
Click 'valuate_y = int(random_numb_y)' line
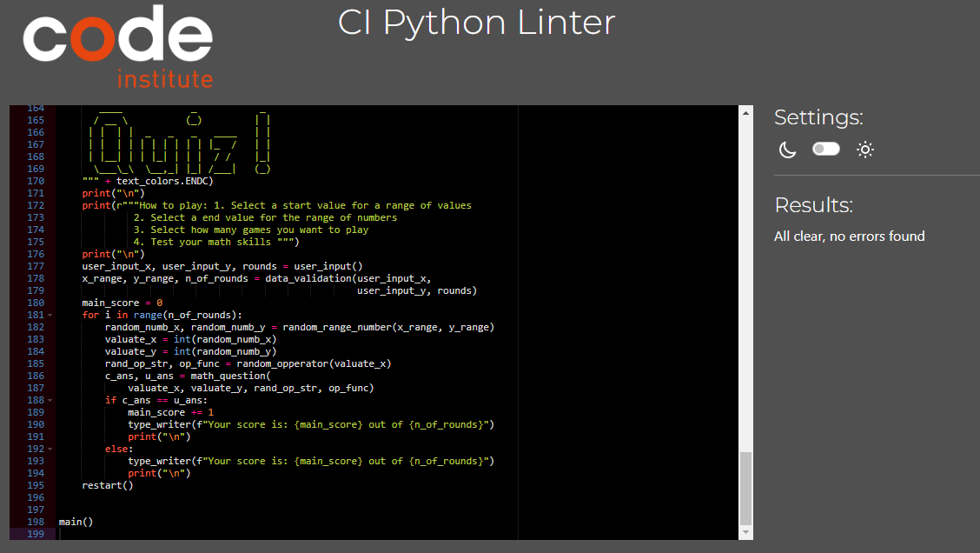click(x=190, y=351)
